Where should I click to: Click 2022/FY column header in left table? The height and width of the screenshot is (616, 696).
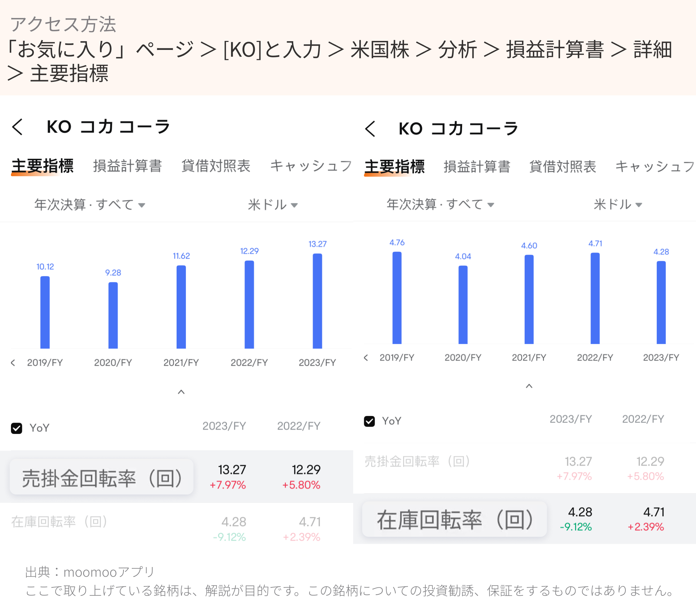[299, 426]
